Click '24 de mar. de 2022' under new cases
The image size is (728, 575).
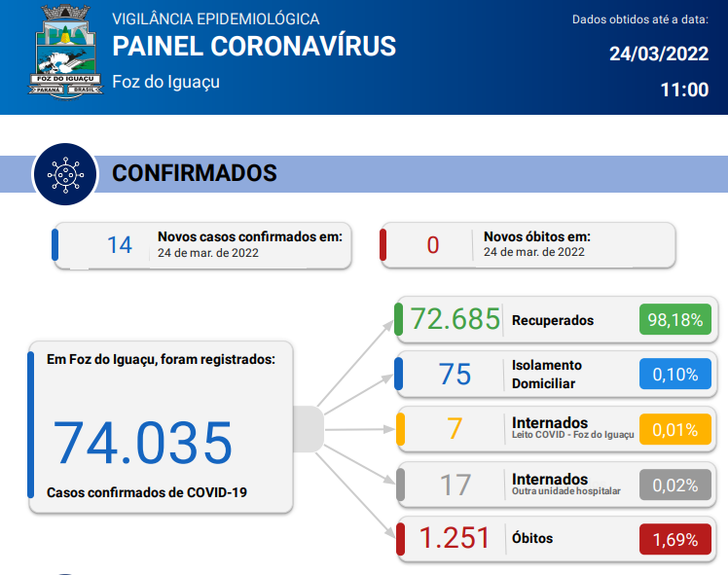[208, 253]
